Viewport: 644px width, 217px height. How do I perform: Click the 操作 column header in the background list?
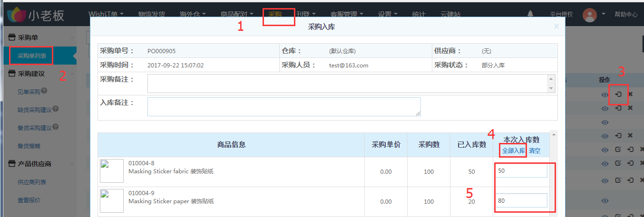605,80
